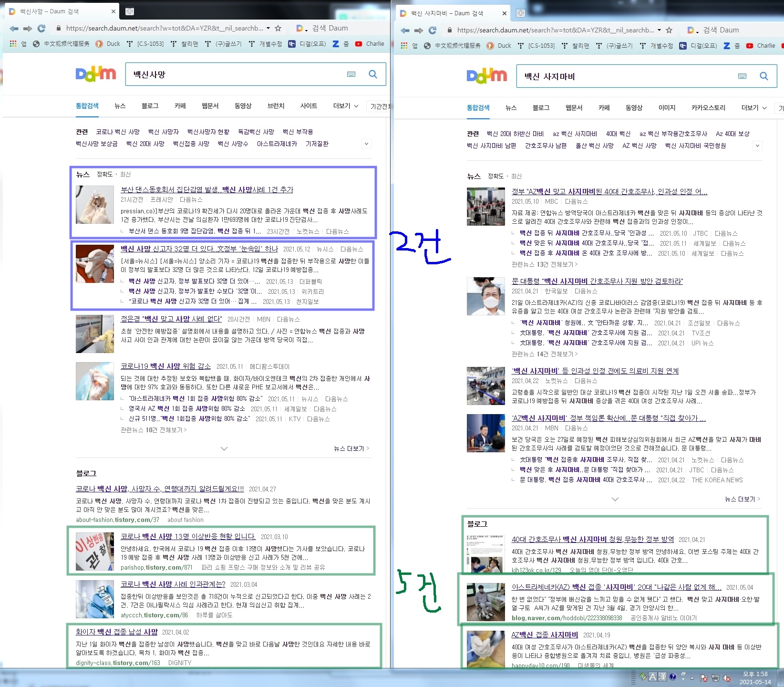784x687 pixels.
Task: Expand related searches in right window
Action: coord(757,146)
